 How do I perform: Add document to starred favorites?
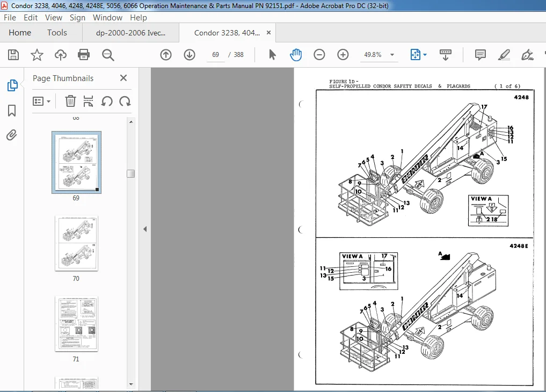pyautogui.click(x=37, y=55)
